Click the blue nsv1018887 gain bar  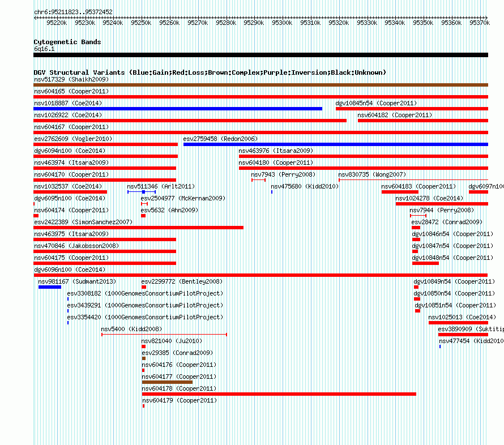point(178,109)
